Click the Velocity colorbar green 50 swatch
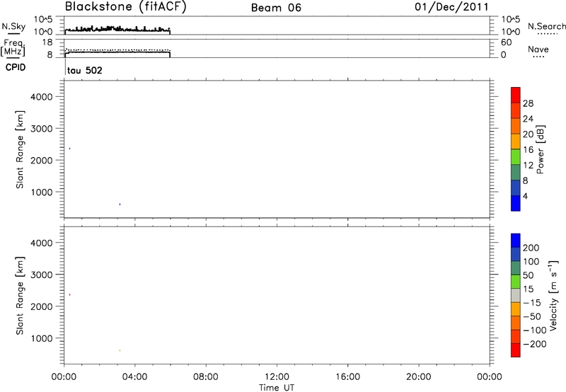566x392 pixels. coord(516,282)
